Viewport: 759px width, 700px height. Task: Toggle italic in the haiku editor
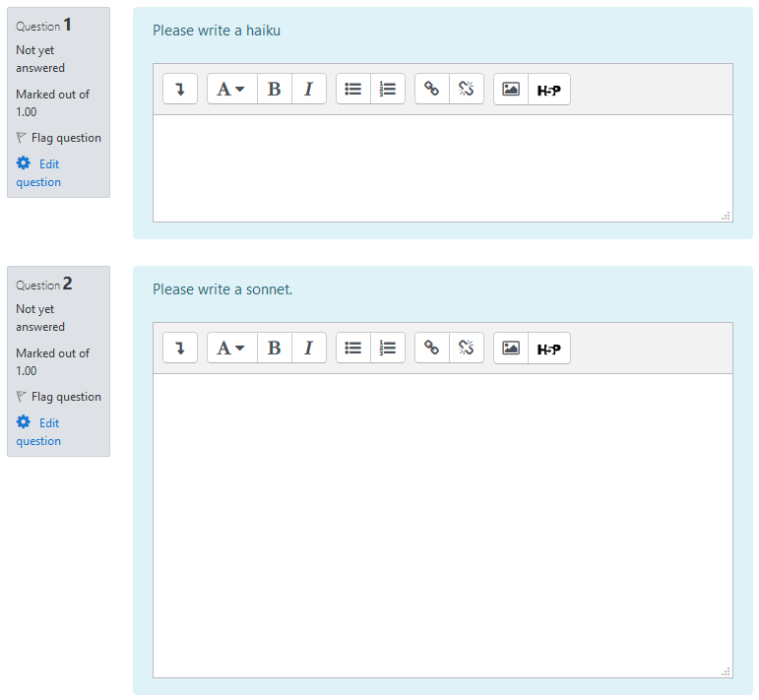click(309, 89)
